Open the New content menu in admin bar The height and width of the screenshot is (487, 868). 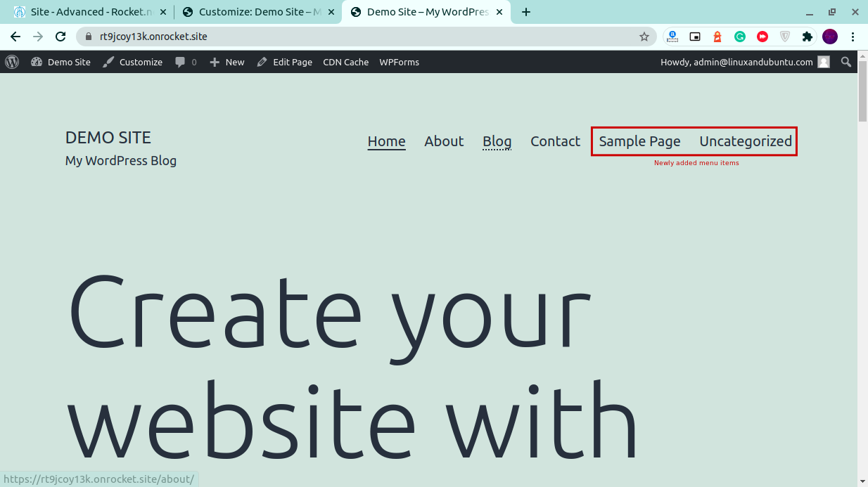pos(227,62)
